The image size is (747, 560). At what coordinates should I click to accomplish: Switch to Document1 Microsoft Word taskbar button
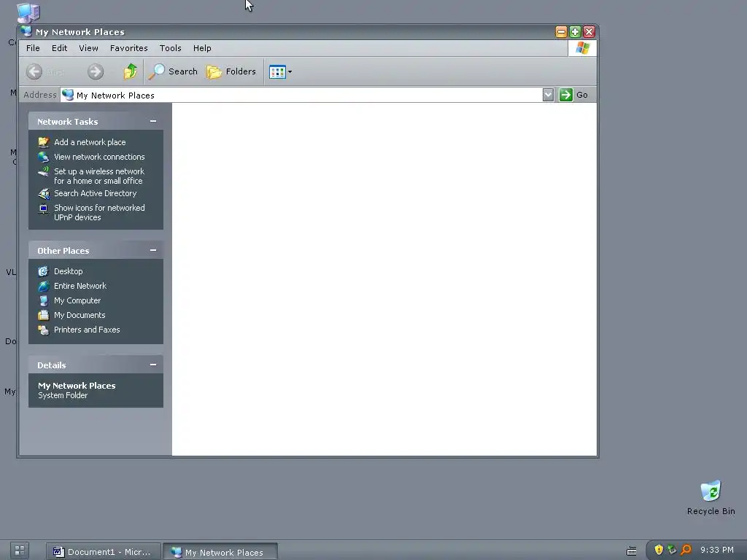[104, 551]
